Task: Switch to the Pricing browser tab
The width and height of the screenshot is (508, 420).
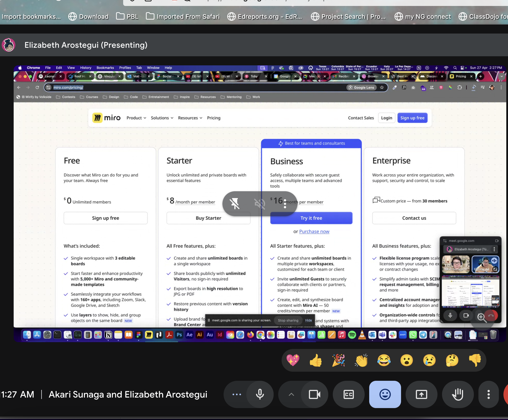Action: point(461,76)
